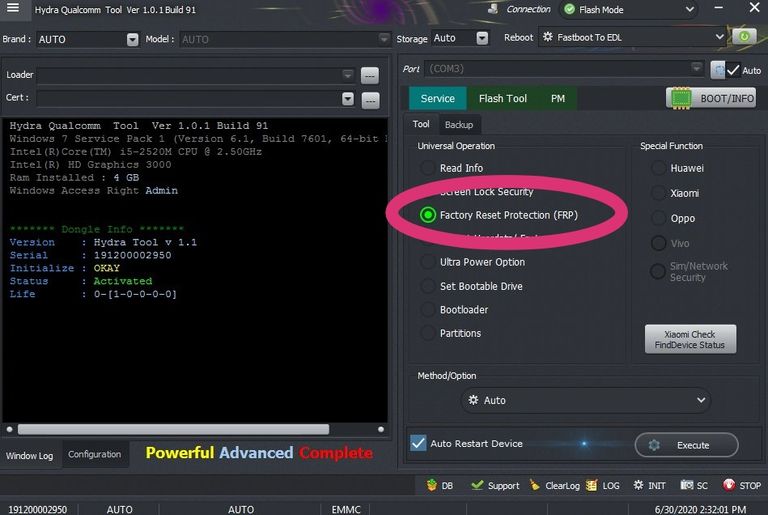Minimize the Hydra Tool window
Viewport: 768px width, 515px height.
click(718, 8)
